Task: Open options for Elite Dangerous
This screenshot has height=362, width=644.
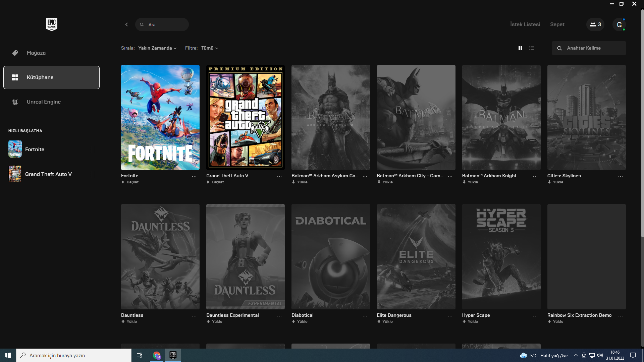Action: [x=450, y=316]
